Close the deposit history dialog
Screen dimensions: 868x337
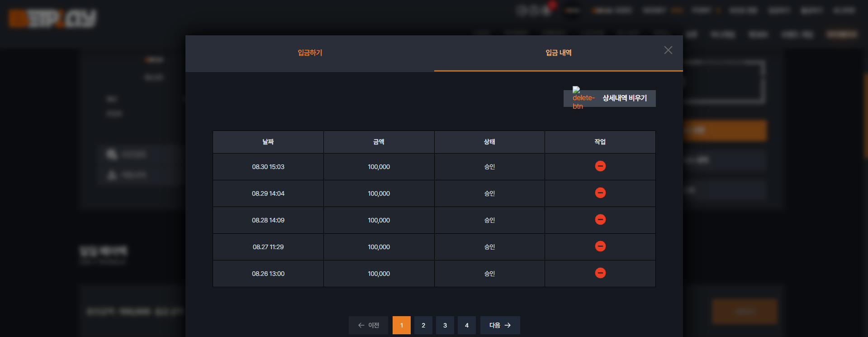[x=668, y=50]
